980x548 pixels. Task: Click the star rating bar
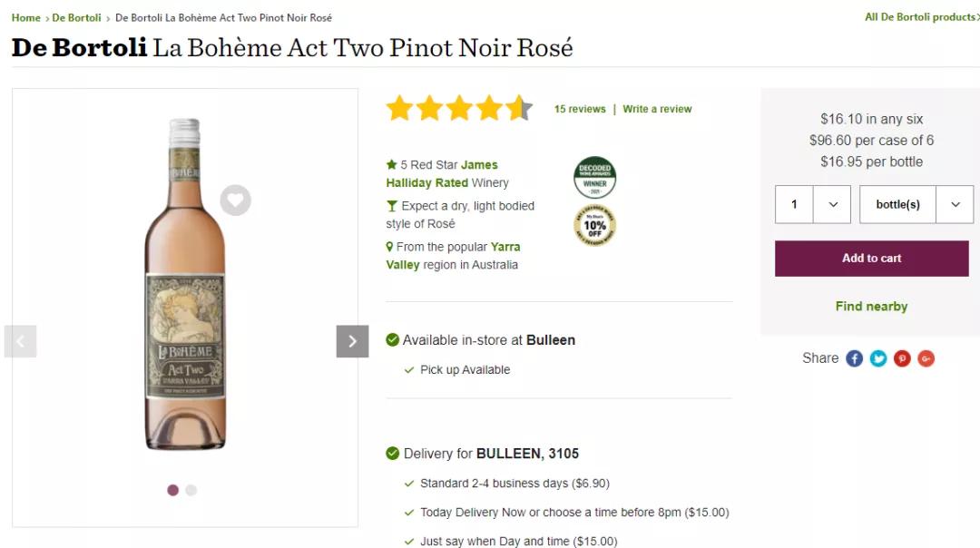(x=459, y=109)
